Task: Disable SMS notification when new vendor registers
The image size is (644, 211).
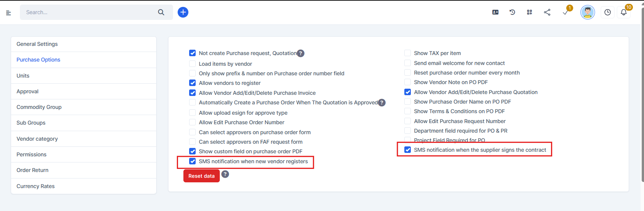Action: pos(193,161)
